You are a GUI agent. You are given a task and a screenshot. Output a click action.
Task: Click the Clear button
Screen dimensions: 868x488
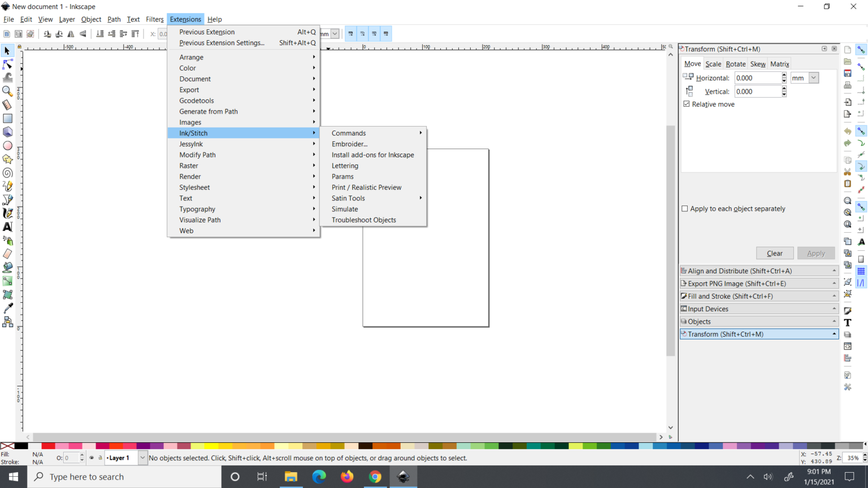[x=774, y=253]
